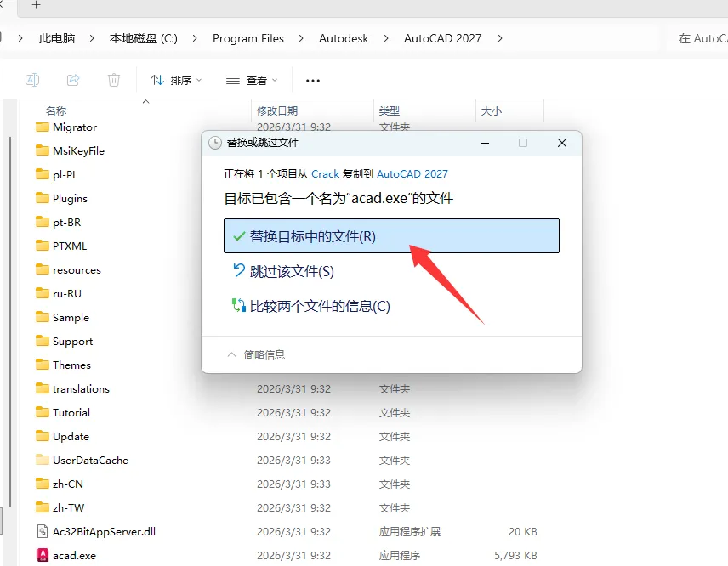This screenshot has height=566, width=728.
Task: Expand chevron after Program Files breadcrumb
Action: click(x=301, y=38)
